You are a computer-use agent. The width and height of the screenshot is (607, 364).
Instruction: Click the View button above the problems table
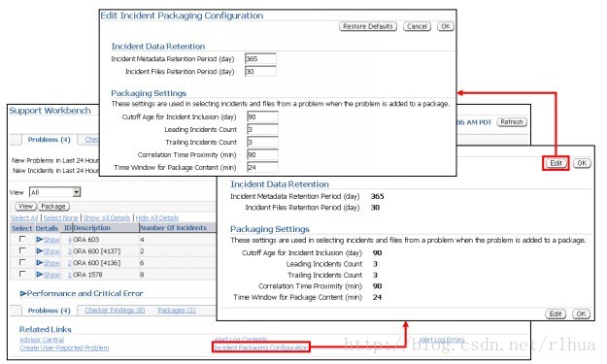click(25, 207)
